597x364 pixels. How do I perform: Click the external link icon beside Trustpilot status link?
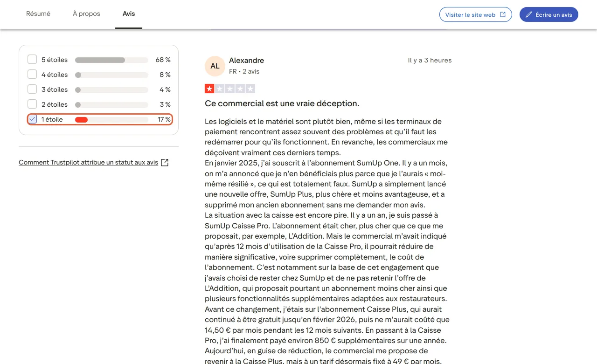165,163
